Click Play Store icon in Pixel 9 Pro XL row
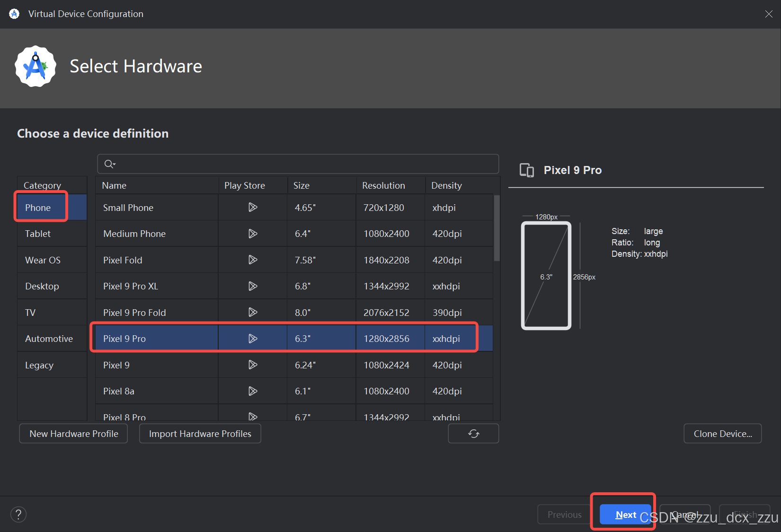 point(253,286)
